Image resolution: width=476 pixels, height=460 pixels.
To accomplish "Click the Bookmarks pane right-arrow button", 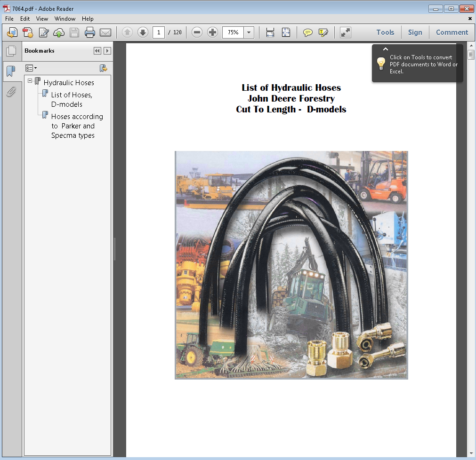I will (107, 51).
